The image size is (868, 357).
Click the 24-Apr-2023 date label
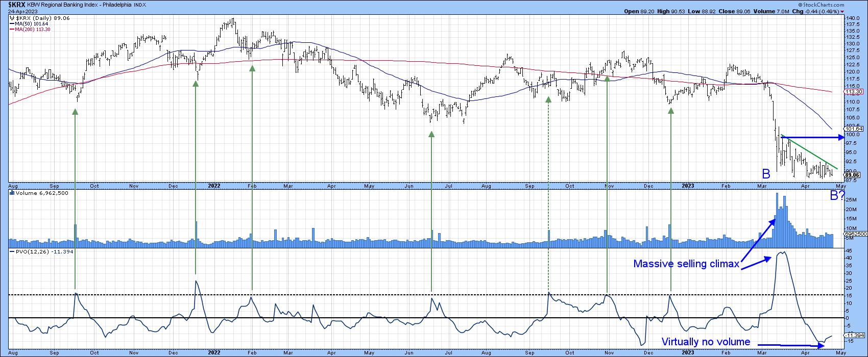pyautogui.click(x=19, y=11)
